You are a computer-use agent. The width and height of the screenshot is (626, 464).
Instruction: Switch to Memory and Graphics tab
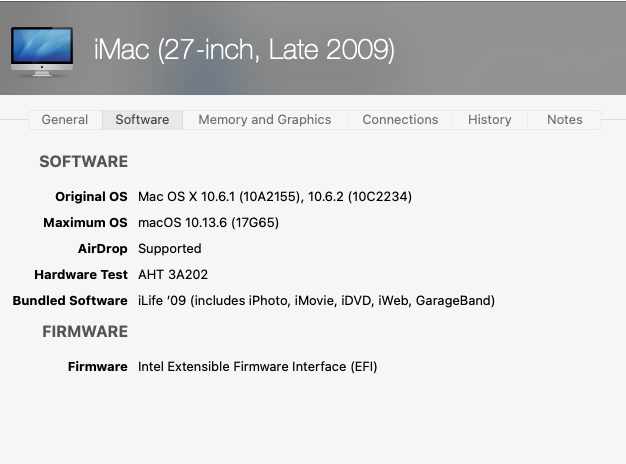click(x=264, y=120)
